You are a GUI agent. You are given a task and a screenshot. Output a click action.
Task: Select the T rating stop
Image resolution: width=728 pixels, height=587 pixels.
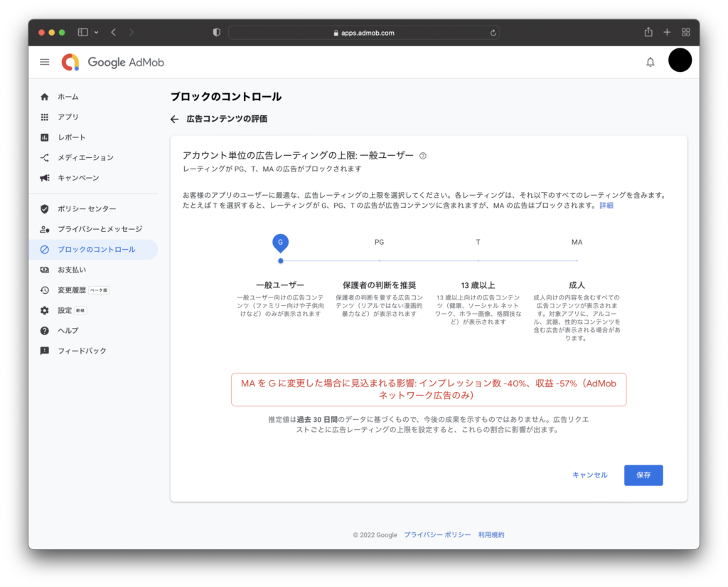tap(478, 260)
